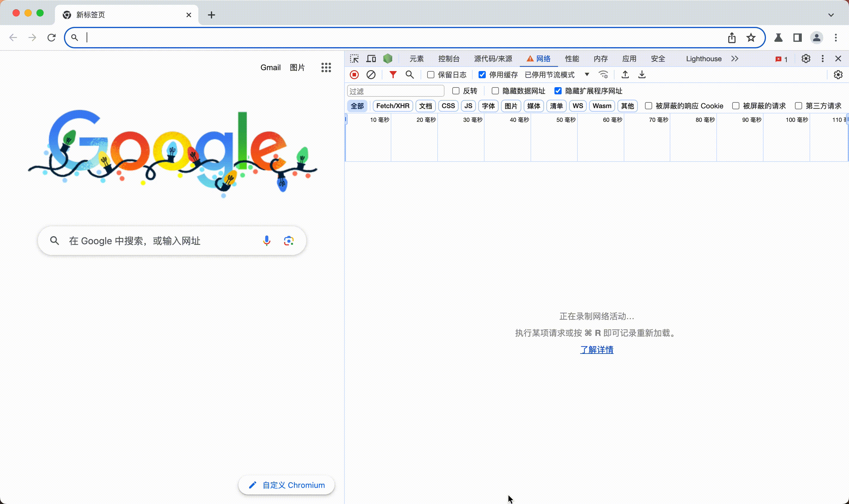The image size is (849, 504).
Task: Check the 被屏蔽的请求 checkbox
Action: pos(735,106)
